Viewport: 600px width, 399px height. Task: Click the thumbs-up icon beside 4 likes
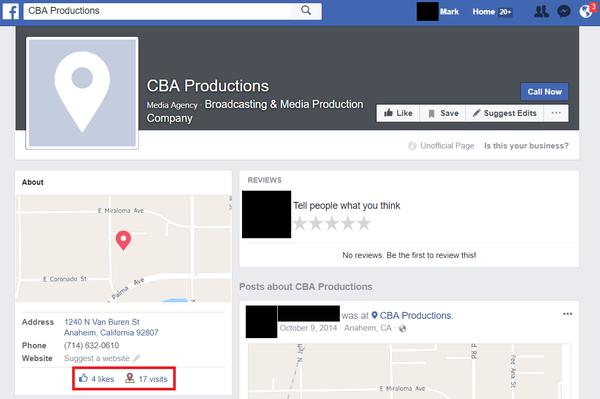[83, 378]
